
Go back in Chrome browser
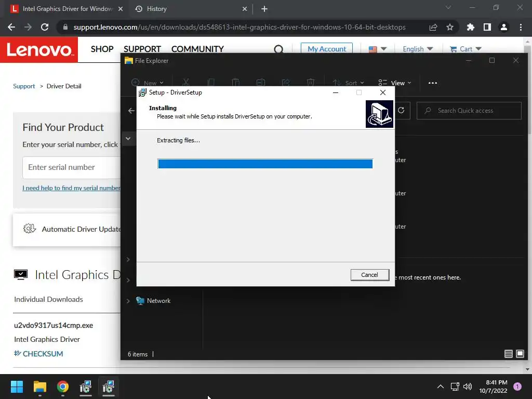(x=11, y=27)
